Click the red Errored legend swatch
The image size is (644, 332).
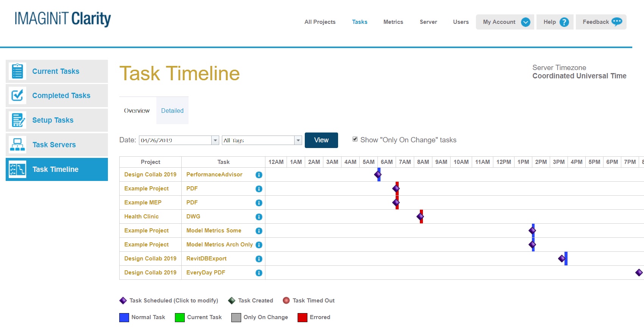[x=303, y=318]
